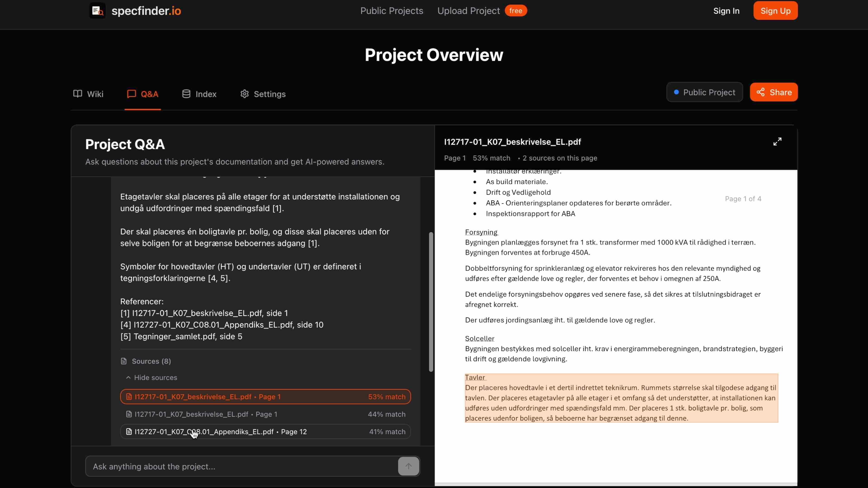This screenshot has width=868, height=488.
Task: Focus the Ask anything question input
Action: click(241, 467)
